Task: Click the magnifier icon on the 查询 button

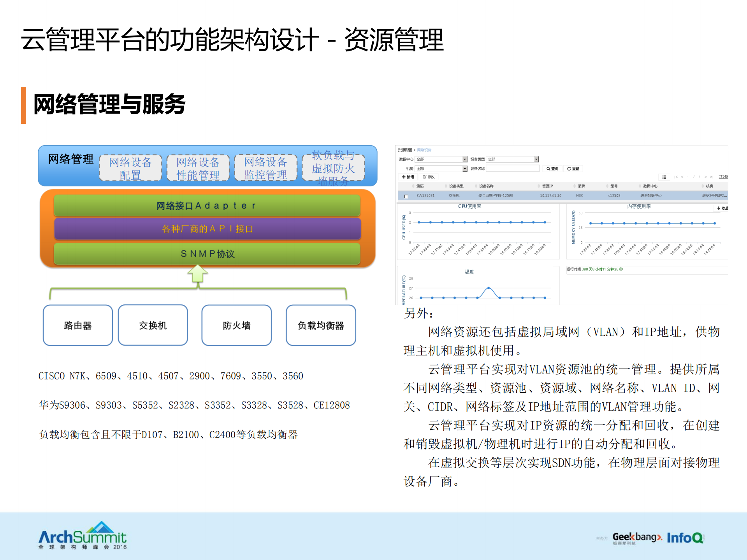Action: [x=548, y=169]
